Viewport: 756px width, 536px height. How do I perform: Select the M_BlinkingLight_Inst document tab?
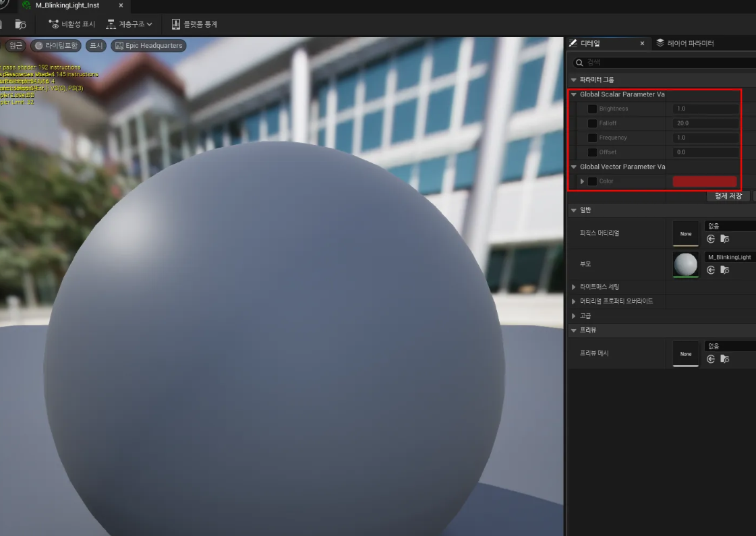(67, 5)
